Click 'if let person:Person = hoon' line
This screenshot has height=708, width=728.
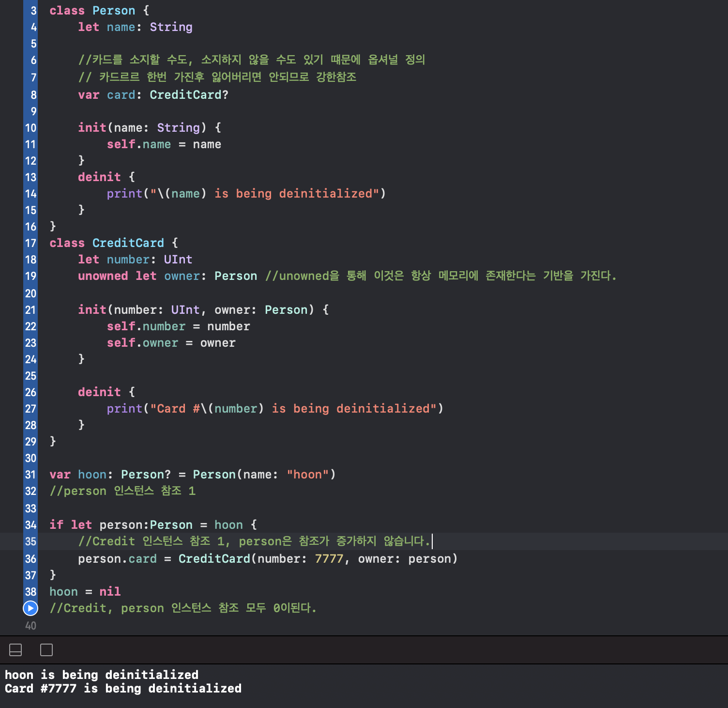(x=153, y=525)
